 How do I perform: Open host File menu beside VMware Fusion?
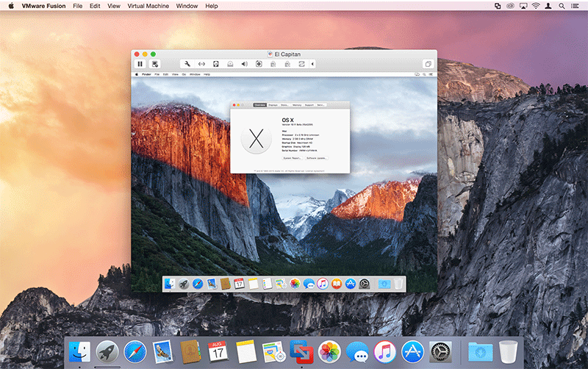point(78,6)
